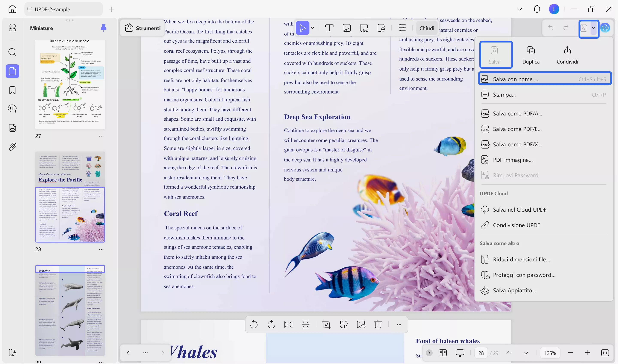This screenshot has width=618, height=364.
Task: Adjust zoom via the 125% control
Action: click(x=550, y=353)
